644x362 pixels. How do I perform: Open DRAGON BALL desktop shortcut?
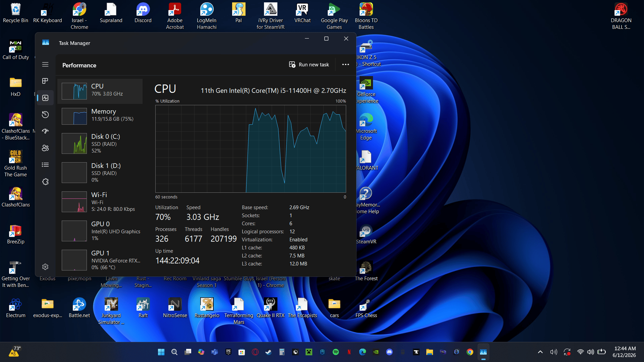pyautogui.click(x=621, y=16)
